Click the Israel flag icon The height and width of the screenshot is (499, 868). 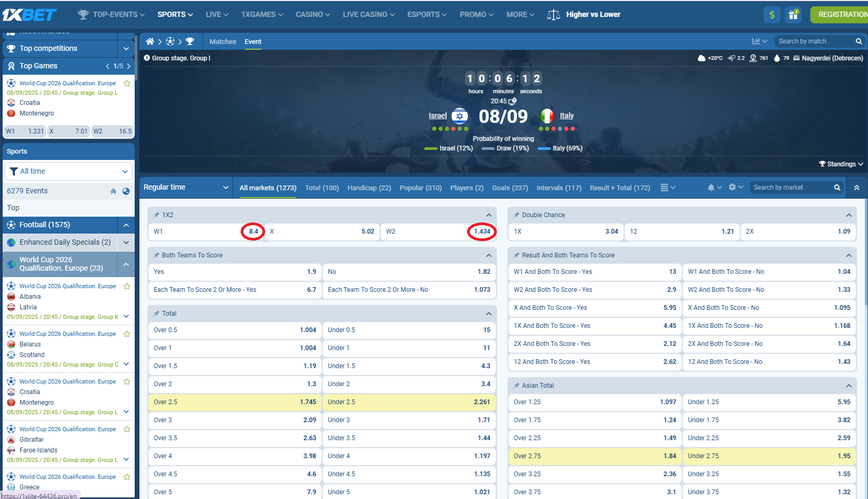(460, 116)
